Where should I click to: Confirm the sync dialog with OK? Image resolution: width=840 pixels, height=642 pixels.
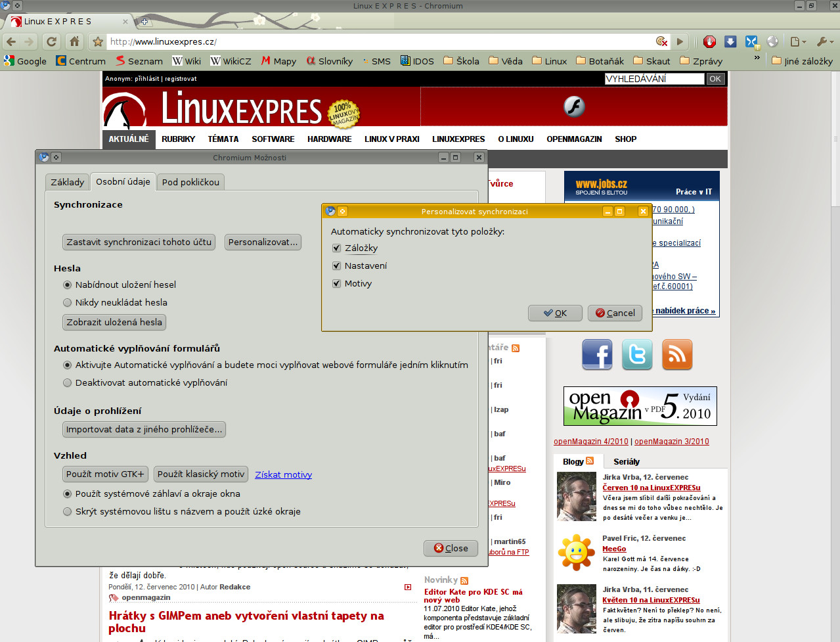[555, 313]
